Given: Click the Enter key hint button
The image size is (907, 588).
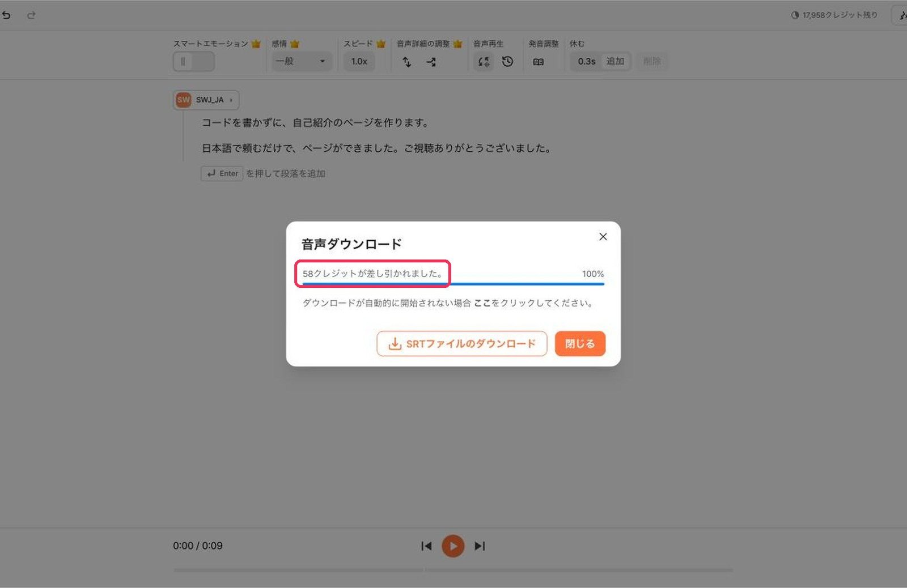Looking at the screenshot, I should click(x=222, y=173).
